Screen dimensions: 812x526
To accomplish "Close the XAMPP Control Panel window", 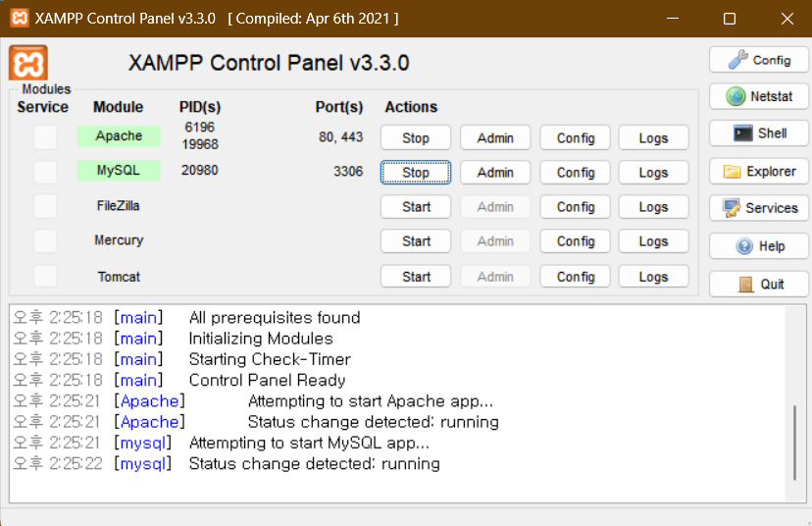I will click(787, 19).
